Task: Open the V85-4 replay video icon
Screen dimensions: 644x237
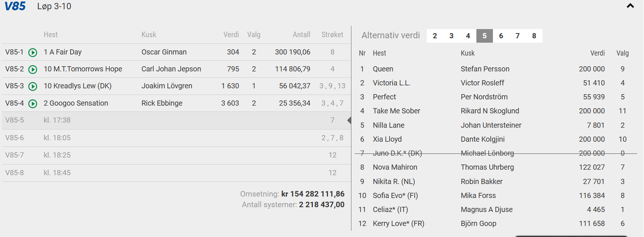Action: 33,104
